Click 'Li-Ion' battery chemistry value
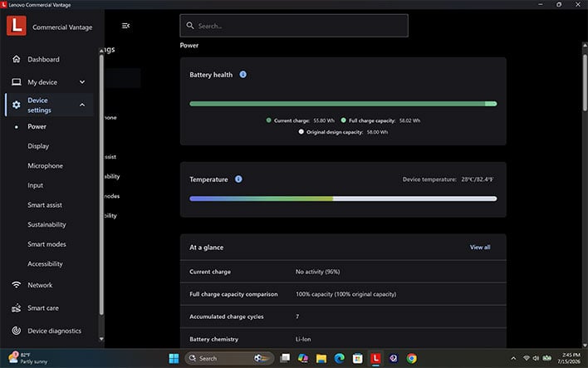This screenshot has height=368, width=588. click(x=303, y=339)
